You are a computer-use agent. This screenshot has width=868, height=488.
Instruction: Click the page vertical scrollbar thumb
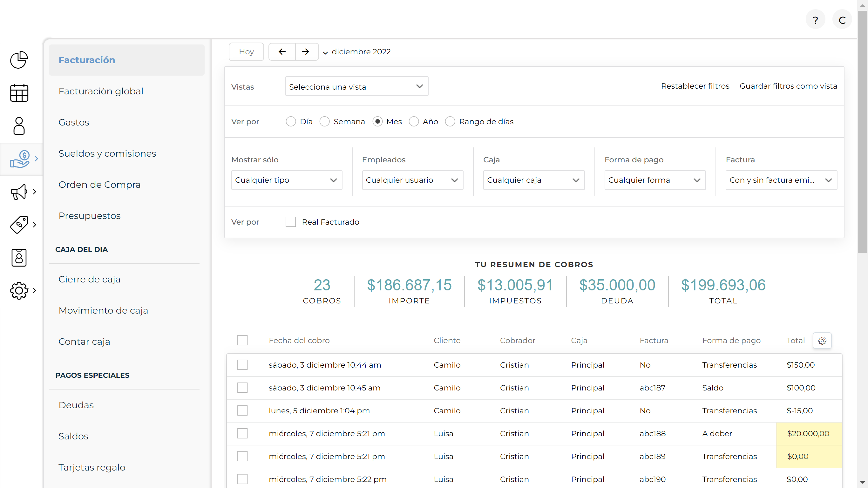[x=863, y=132]
